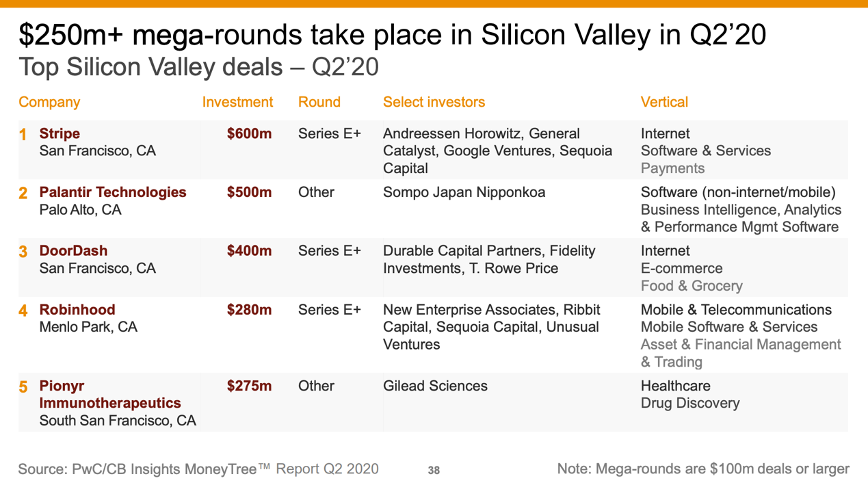Viewport: 868px width, 485px height.
Task: Select Pionyr Immunotherapeutics company name
Action: tap(109, 395)
